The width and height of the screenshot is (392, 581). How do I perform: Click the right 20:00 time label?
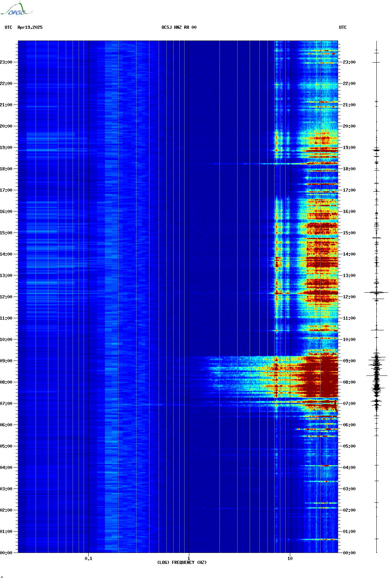(349, 126)
